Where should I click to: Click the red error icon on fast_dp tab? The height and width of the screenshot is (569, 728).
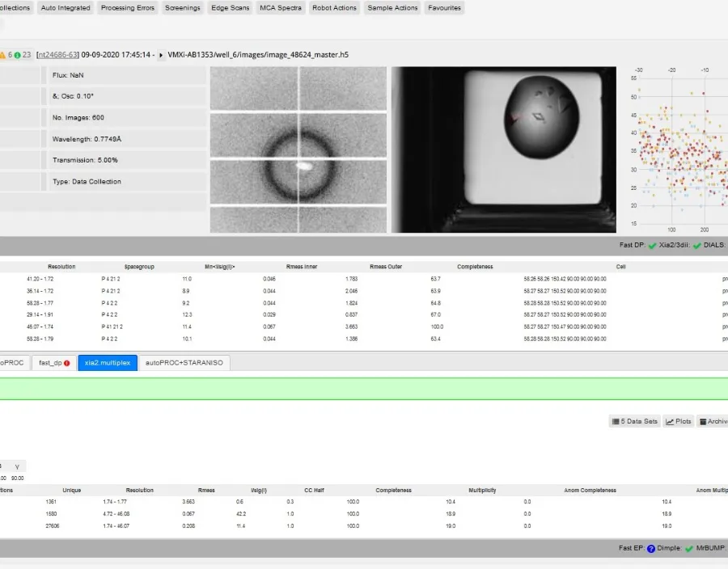pos(67,363)
